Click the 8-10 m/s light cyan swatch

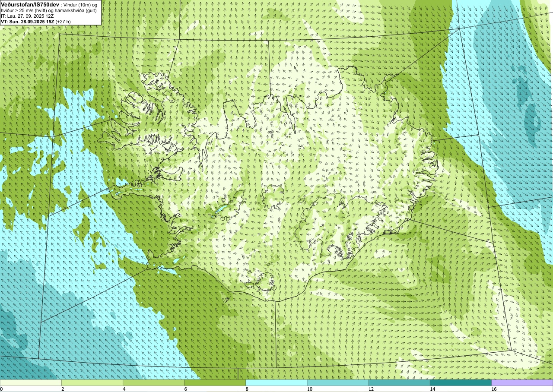coord(276,383)
